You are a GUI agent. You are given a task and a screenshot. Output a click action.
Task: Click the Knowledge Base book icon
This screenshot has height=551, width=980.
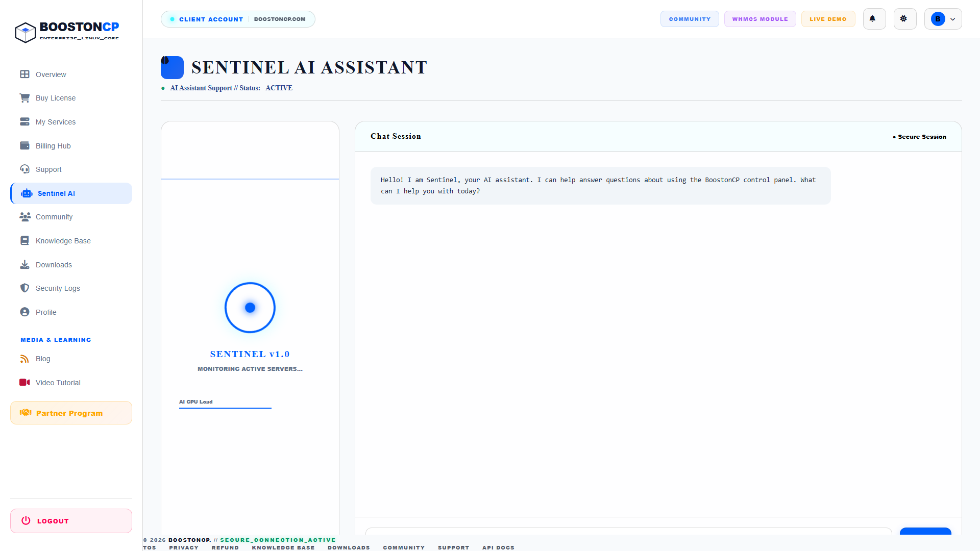point(24,240)
